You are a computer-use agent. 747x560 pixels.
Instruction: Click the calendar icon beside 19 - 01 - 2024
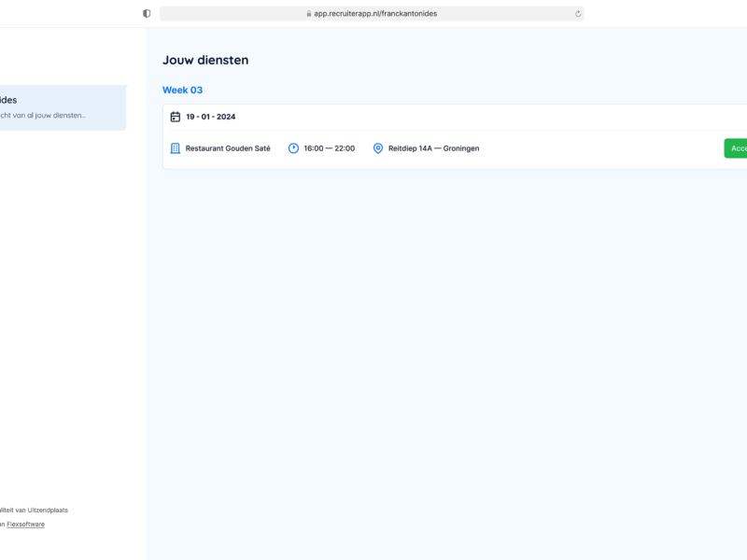[x=176, y=116]
